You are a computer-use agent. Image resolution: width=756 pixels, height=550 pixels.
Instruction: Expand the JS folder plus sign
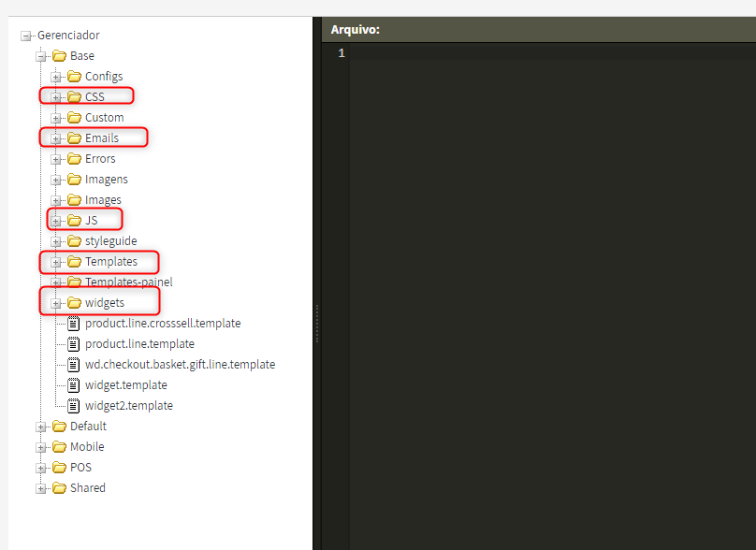(56, 222)
